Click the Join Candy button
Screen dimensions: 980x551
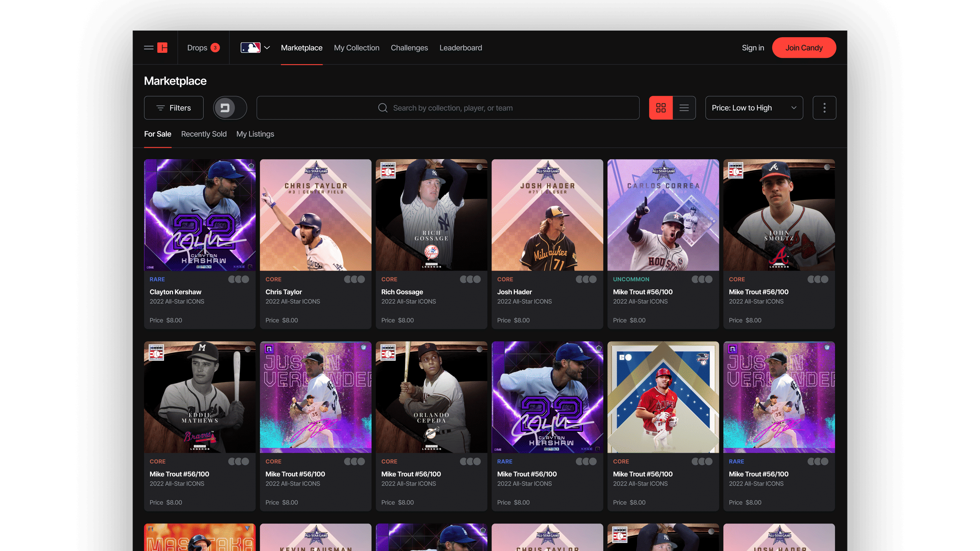pos(804,48)
